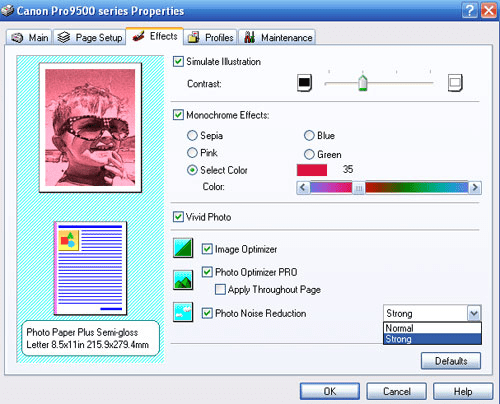Click the Defaults button
Image resolution: width=500 pixels, height=404 pixels.
pyautogui.click(x=451, y=361)
